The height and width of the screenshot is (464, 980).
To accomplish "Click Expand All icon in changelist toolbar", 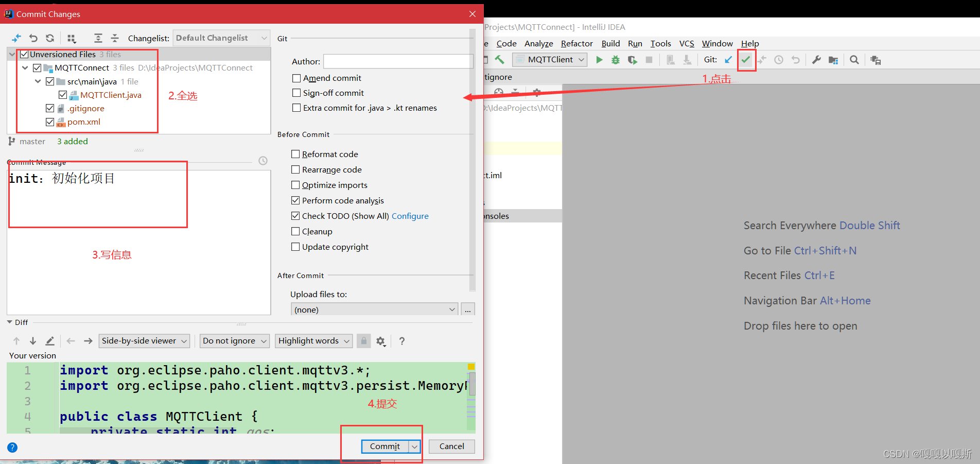I will [98, 38].
